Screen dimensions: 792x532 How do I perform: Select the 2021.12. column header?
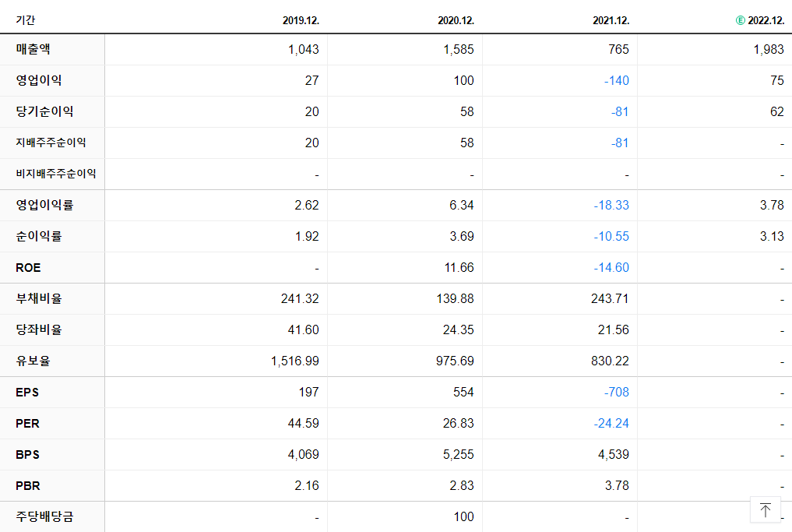[x=611, y=21]
